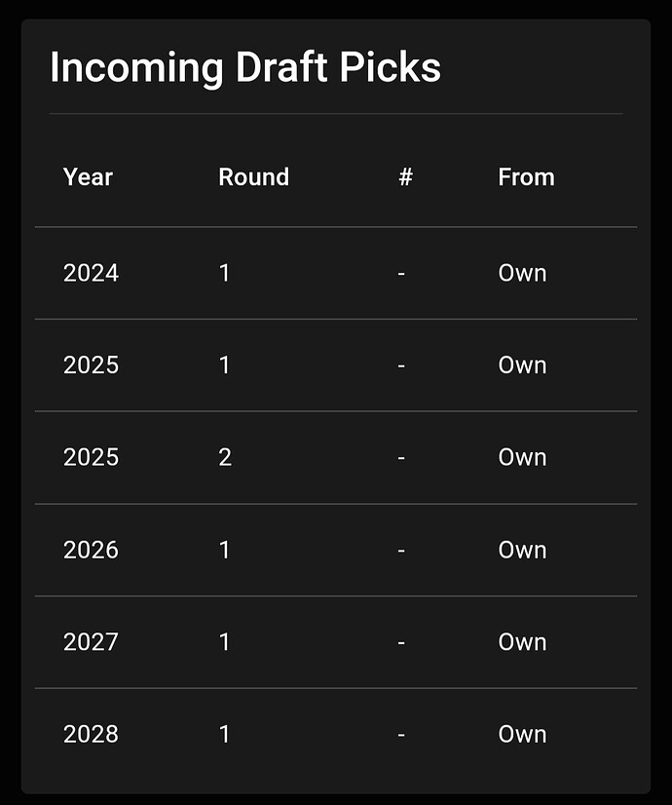Image resolution: width=672 pixels, height=805 pixels.
Task: Click the round value in the 2028 row
Action: [x=225, y=734]
